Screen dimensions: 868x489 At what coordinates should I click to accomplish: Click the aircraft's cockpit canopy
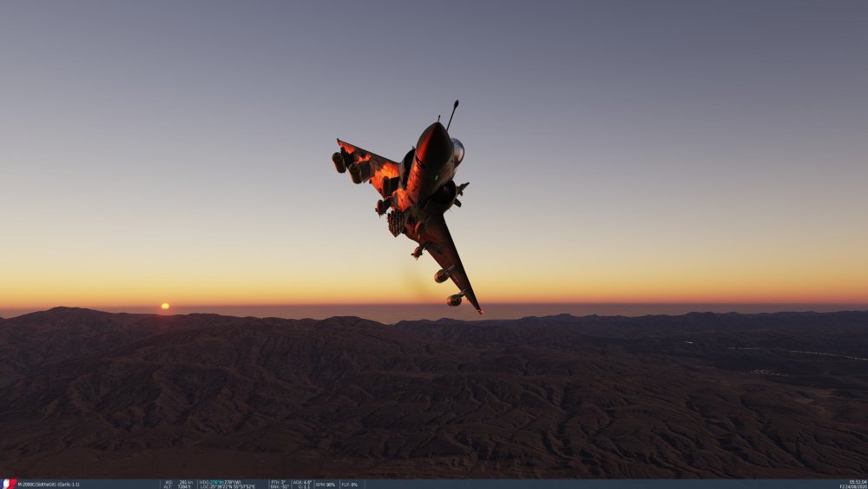pos(457,151)
